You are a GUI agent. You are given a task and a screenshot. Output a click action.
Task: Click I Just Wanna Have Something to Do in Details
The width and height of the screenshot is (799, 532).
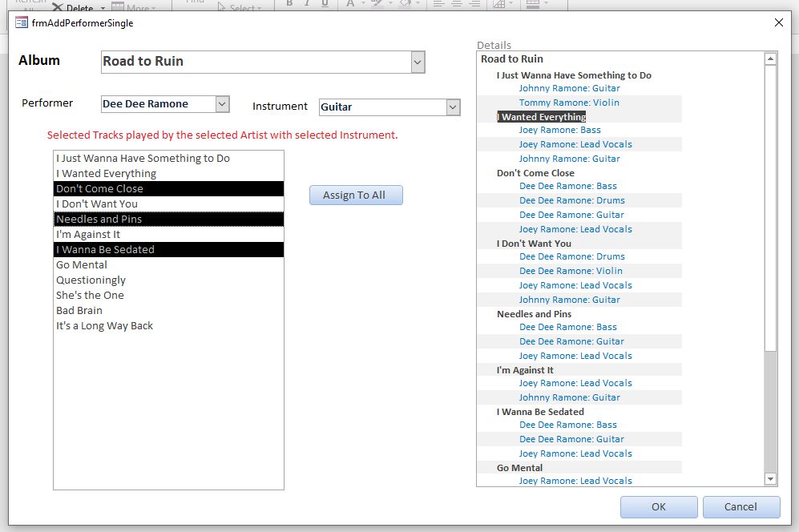[574, 75]
